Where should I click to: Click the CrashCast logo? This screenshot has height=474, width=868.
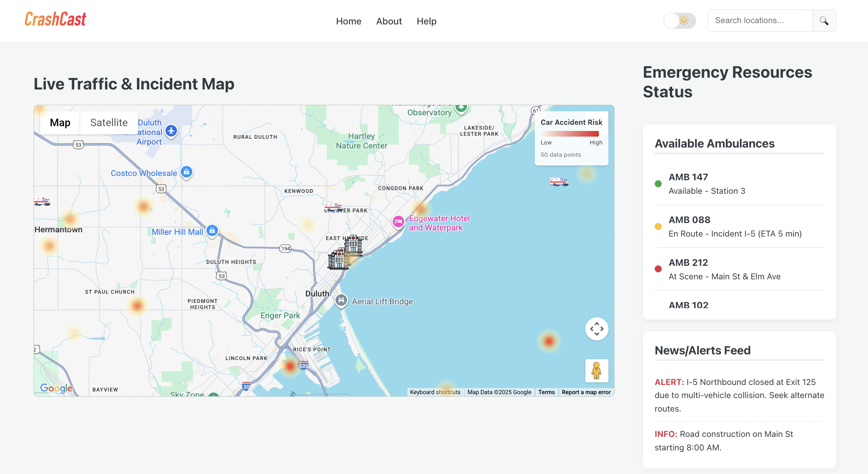pos(55,19)
